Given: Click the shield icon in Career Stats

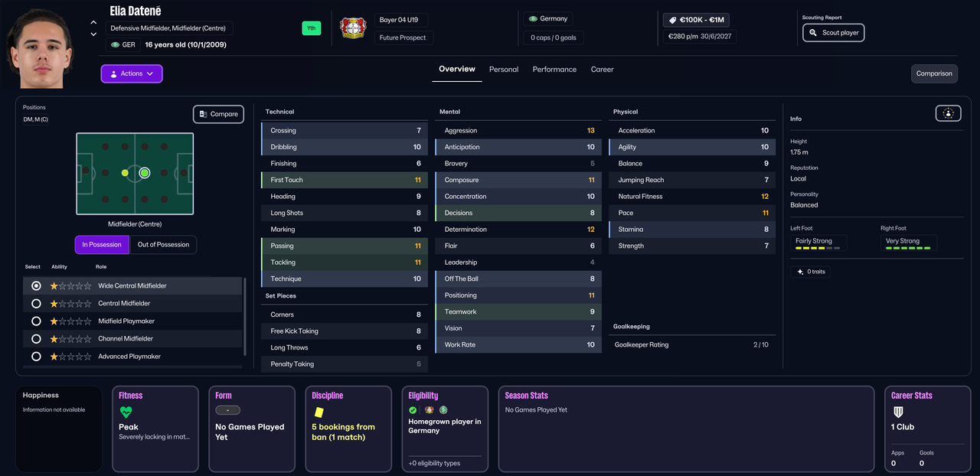Looking at the screenshot, I should pyautogui.click(x=898, y=412).
